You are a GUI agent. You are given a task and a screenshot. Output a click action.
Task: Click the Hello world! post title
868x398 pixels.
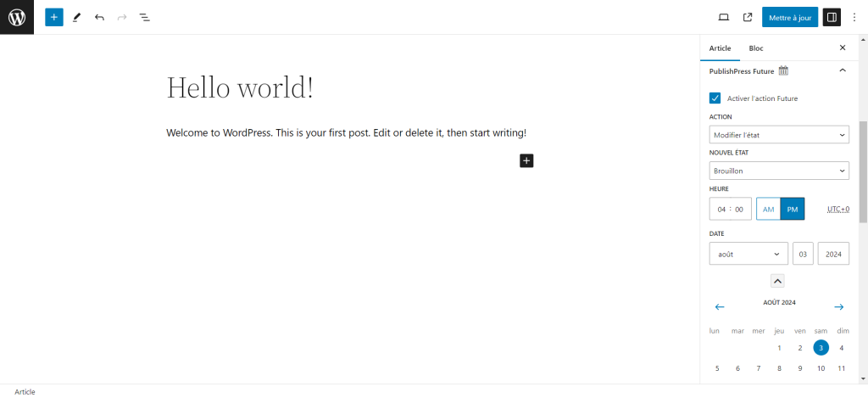click(x=240, y=87)
